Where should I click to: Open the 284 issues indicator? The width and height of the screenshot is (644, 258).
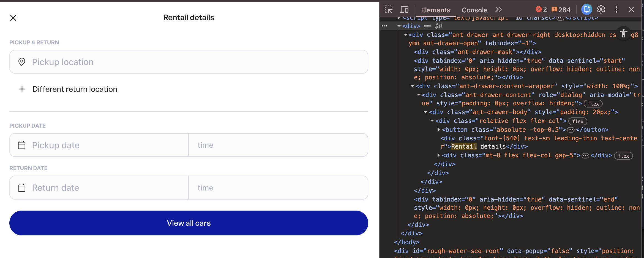coord(561,10)
